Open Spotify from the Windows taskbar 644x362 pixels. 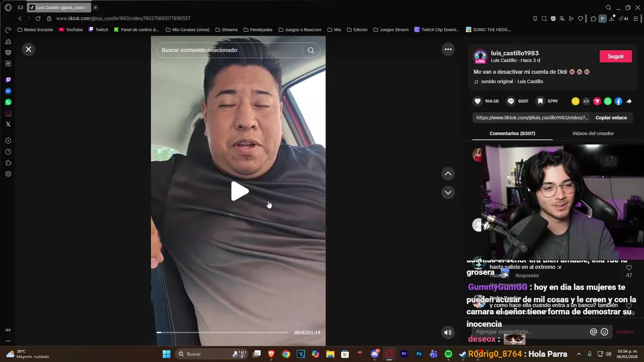point(448,354)
